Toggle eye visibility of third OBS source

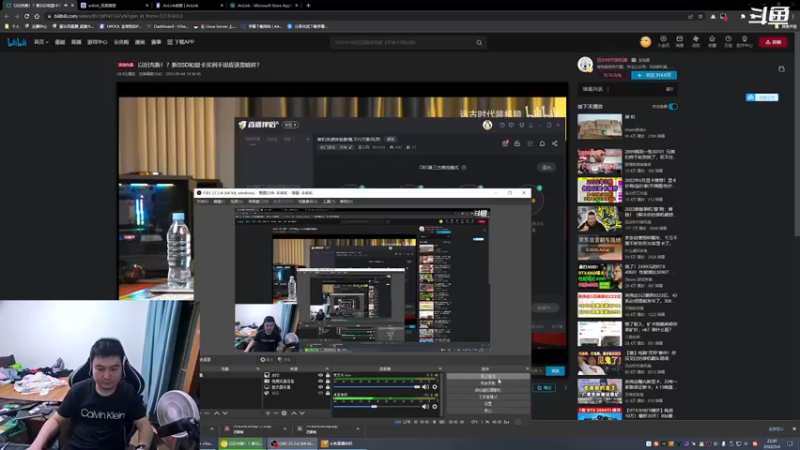click(x=320, y=387)
